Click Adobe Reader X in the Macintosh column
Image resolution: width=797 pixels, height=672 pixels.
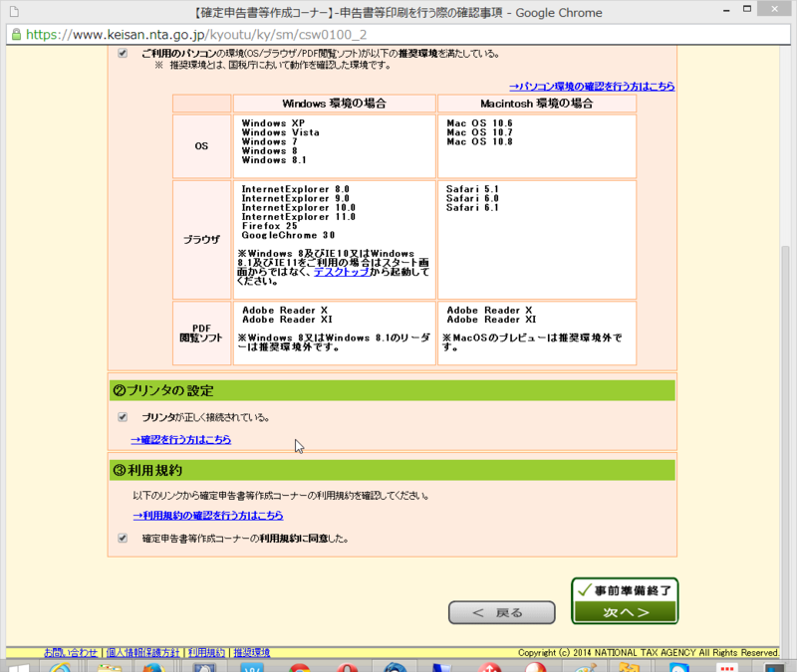click(489, 311)
